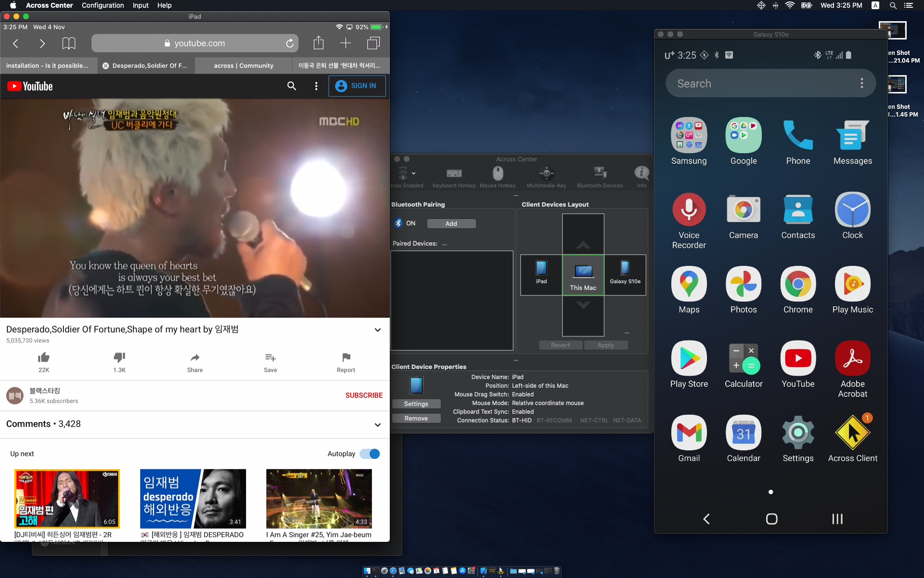Toggle Autoplay switch on YouTube sidebar
Screen dimensions: 924x578
tap(369, 453)
